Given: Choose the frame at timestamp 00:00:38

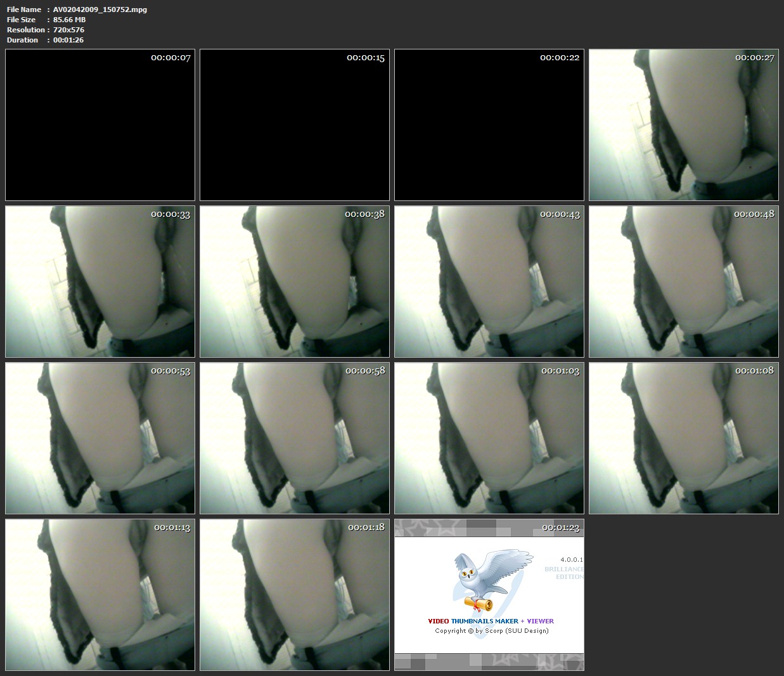Looking at the screenshot, I should pos(295,282).
